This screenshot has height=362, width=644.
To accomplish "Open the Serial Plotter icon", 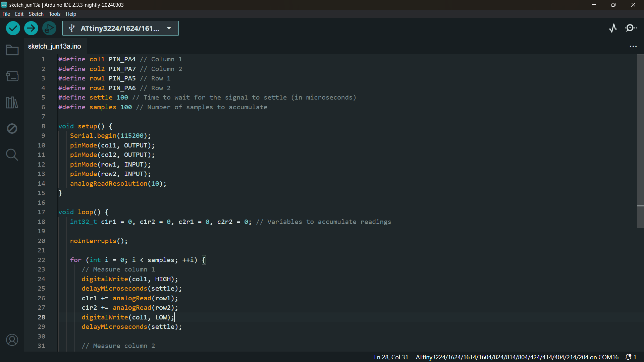I will pyautogui.click(x=613, y=28).
